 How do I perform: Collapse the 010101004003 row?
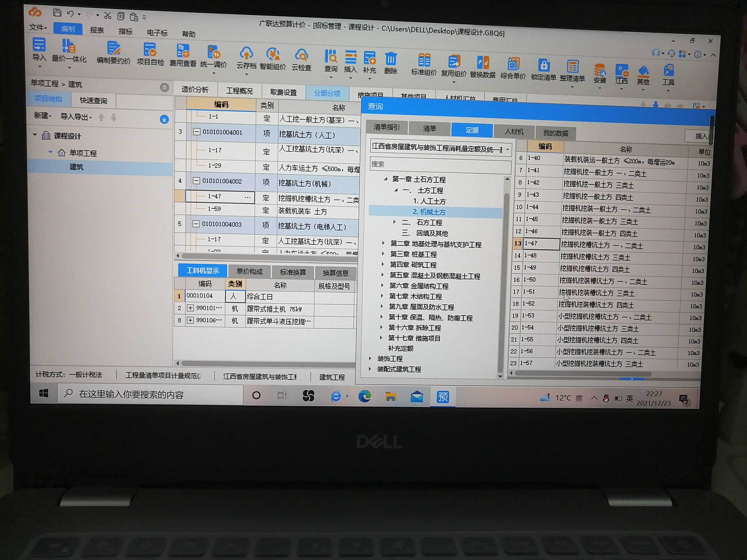[196, 224]
